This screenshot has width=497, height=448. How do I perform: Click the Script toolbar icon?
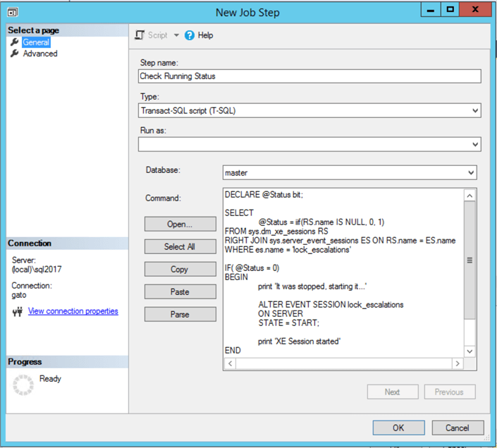pyautogui.click(x=140, y=35)
